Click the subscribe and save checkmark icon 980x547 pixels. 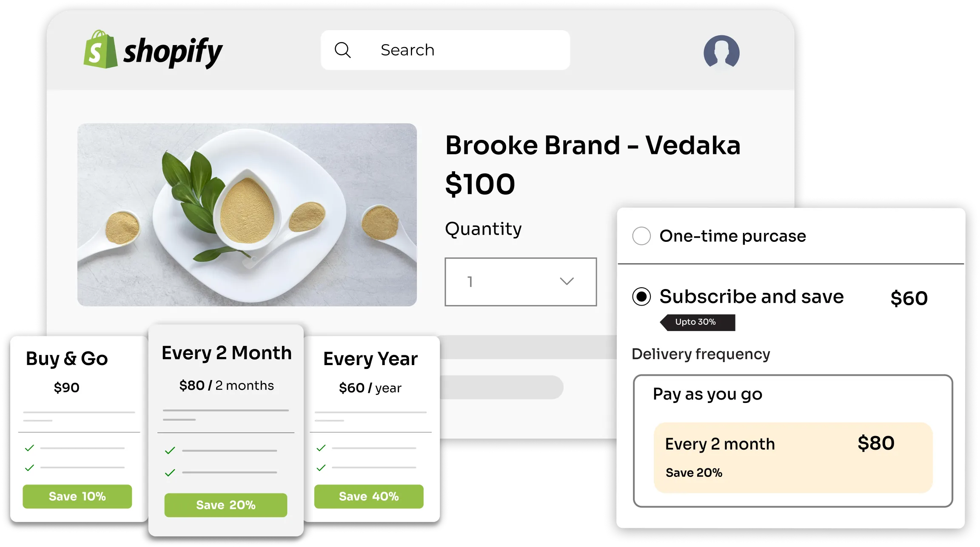click(x=639, y=296)
